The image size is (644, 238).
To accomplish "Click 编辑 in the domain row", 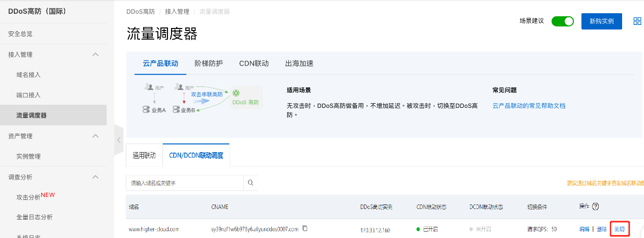I will click(584, 229).
